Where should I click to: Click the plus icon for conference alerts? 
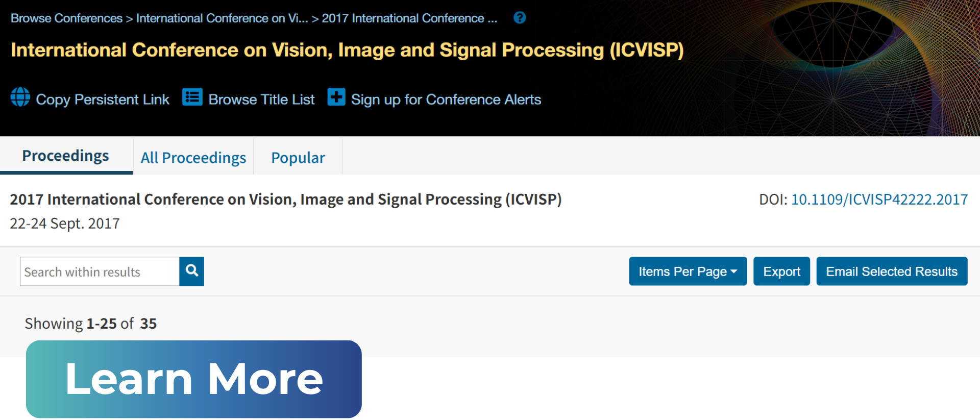click(336, 97)
